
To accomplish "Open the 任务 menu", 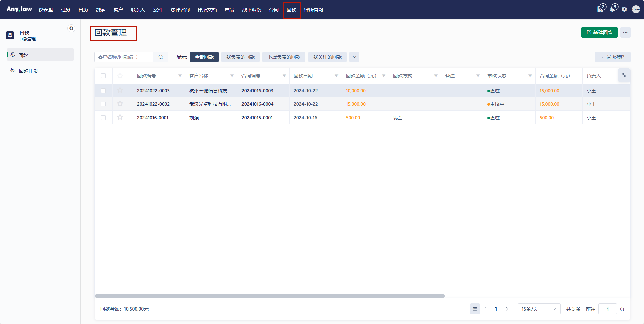I will [x=66, y=10].
